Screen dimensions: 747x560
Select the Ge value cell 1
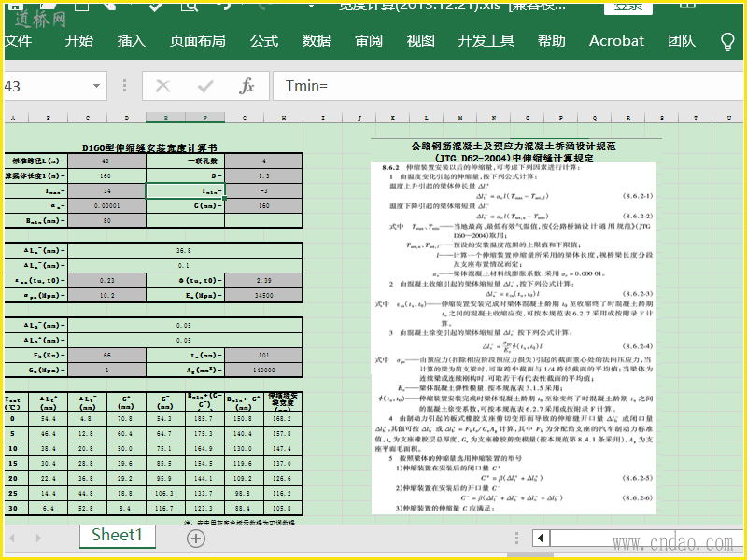click(x=106, y=370)
